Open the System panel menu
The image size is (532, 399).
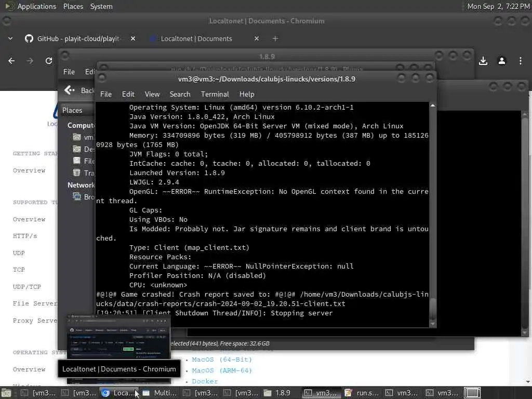tap(101, 6)
